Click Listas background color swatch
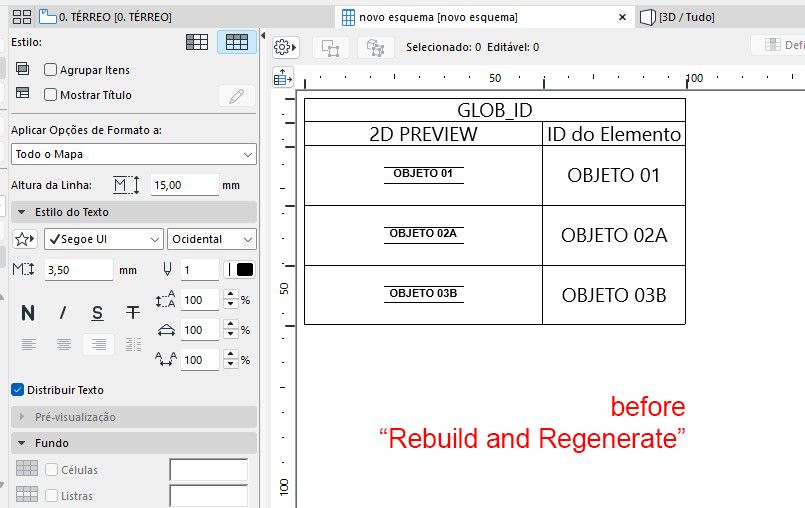 (x=208, y=496)
